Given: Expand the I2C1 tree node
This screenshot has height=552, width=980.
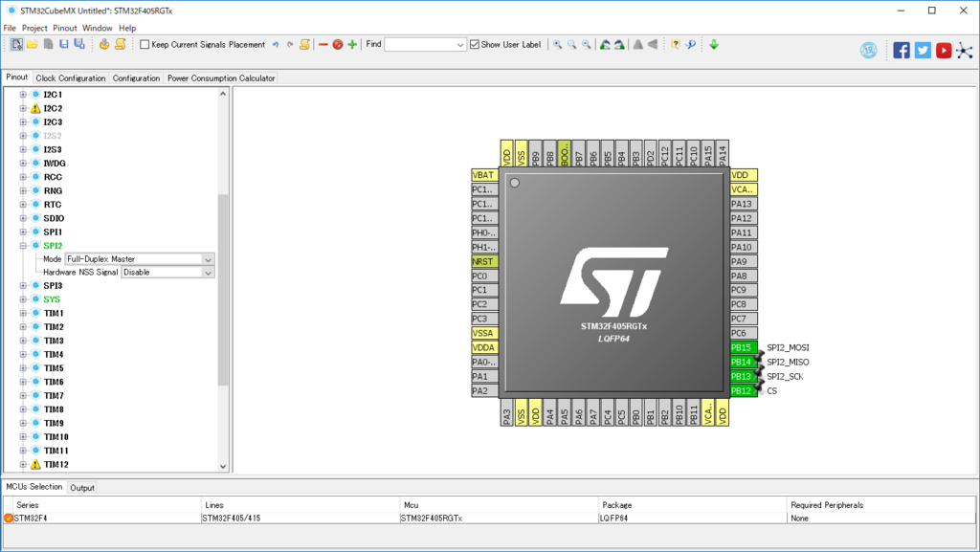Looking at the screenshot, I should [23, 95].
